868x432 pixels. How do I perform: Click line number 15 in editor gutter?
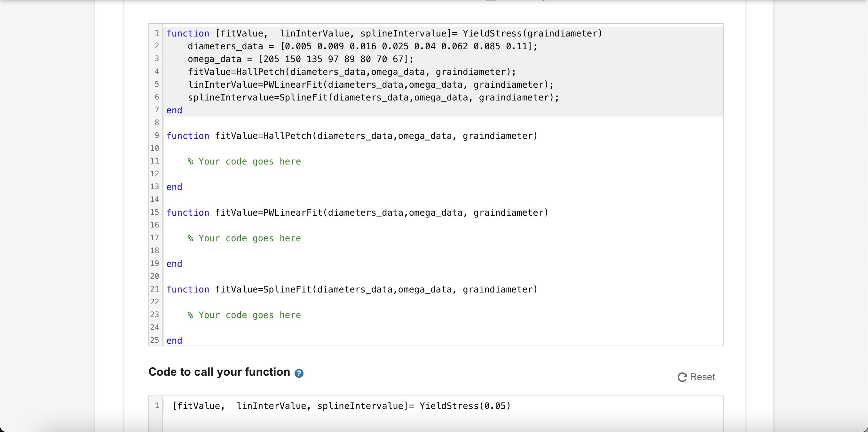[x=155, y=212]
